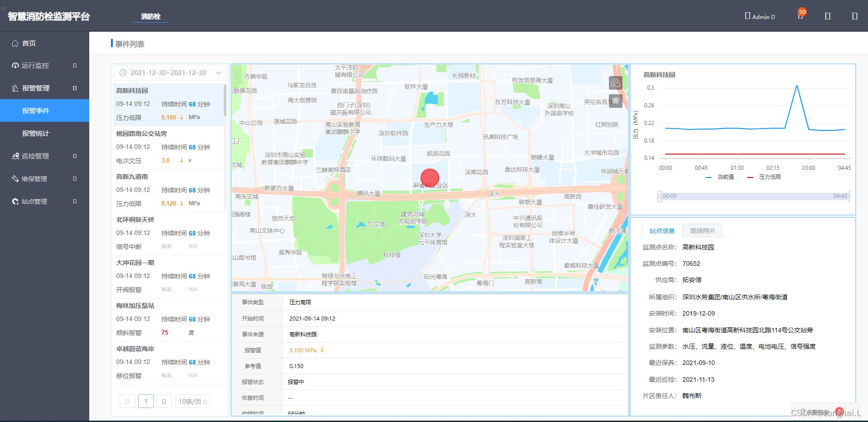Image resolution: width=868 pixels, height=422 pixels.
Task: Select the 桃园路南公交站旁 event
Action: point(169,148)
